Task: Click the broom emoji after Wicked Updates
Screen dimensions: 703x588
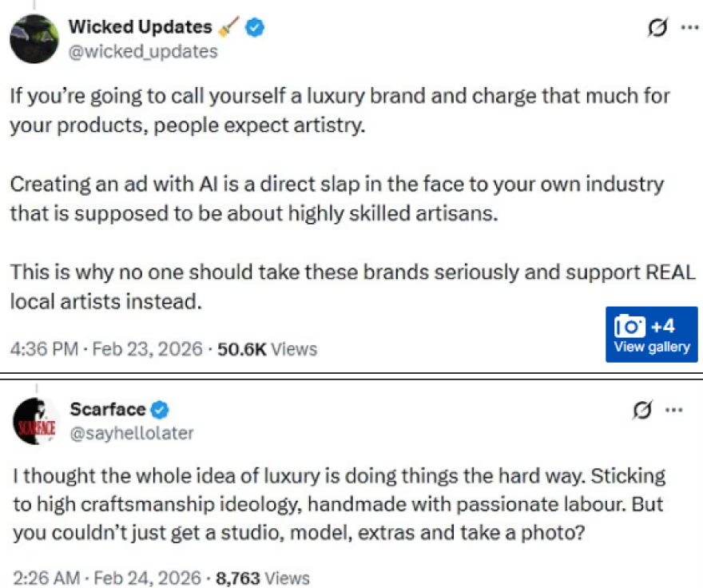Action: [228, 27]
